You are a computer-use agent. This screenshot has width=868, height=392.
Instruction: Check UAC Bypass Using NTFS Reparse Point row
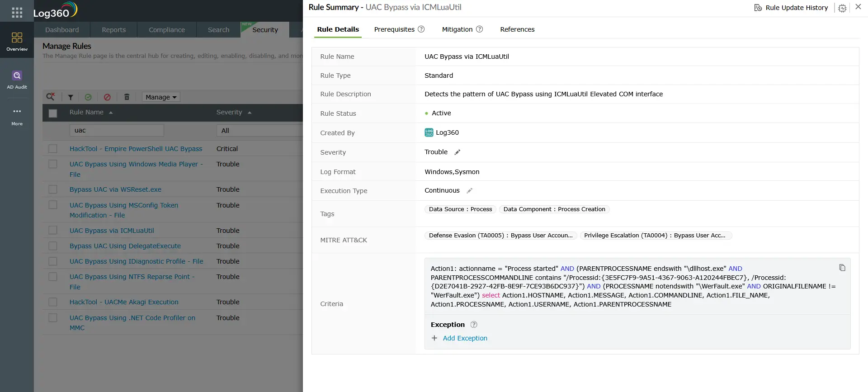tap(53, 277)
